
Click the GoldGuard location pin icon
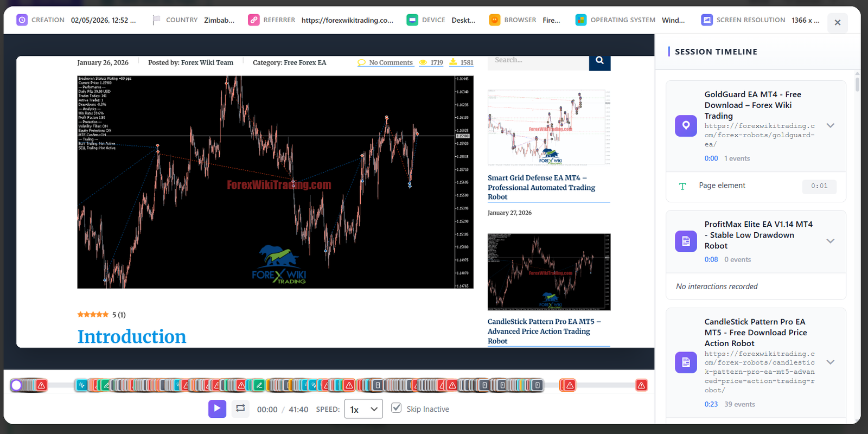pyautogui.click(x=686, y=126)
